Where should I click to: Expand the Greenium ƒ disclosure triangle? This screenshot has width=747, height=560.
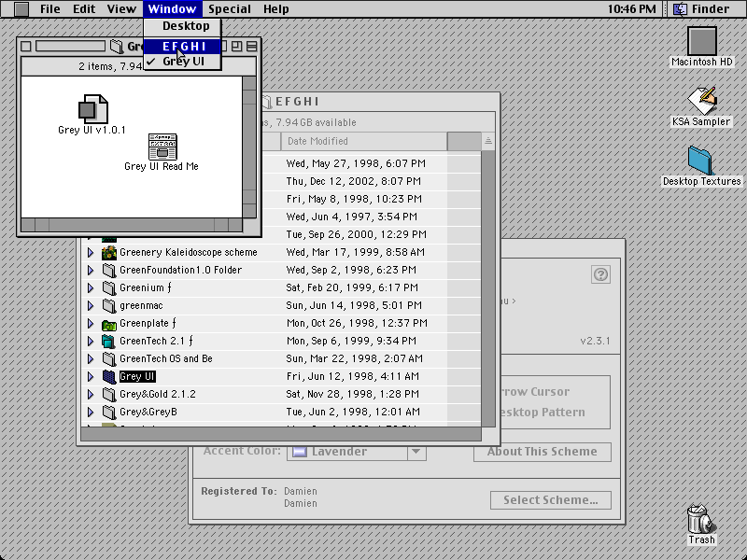(x=91, y=287)
